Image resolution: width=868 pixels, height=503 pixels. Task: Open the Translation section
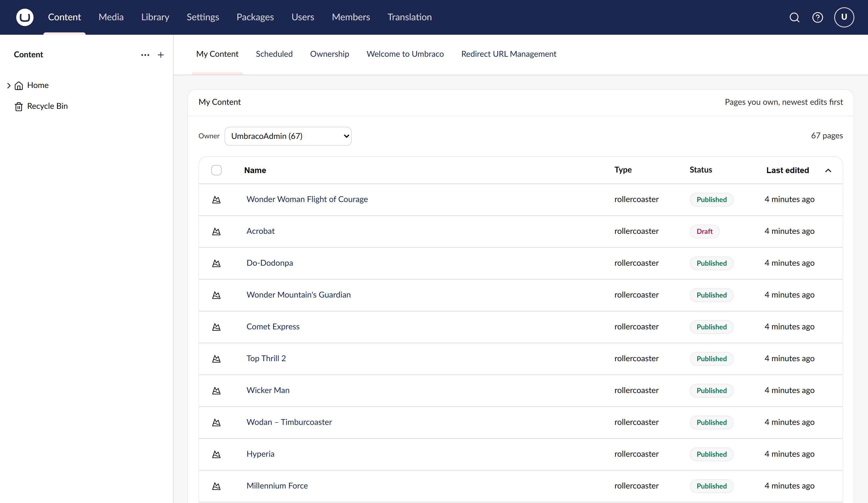409,17
